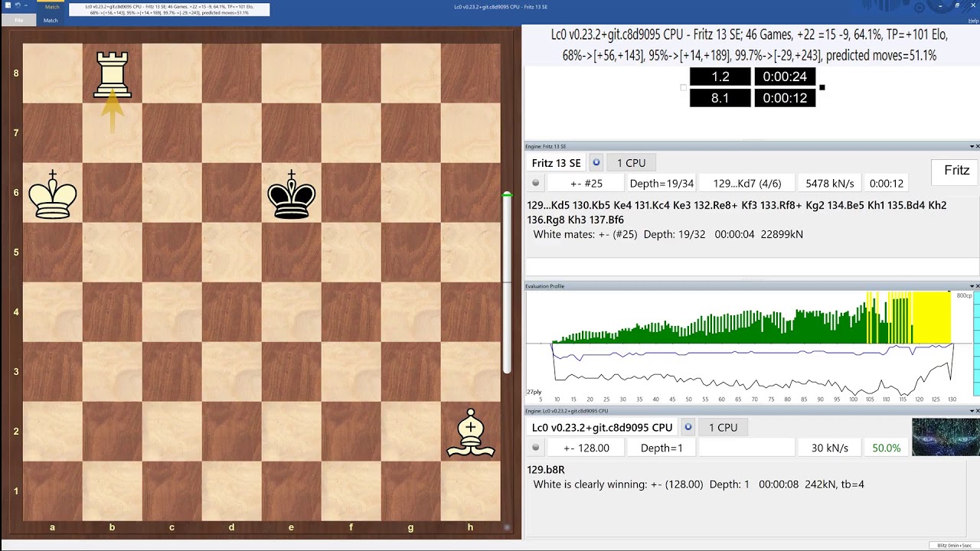This screenshot has height=551, width=980.
Task: Click the 1.2 clock evaluation box
Action: (720, 77)
